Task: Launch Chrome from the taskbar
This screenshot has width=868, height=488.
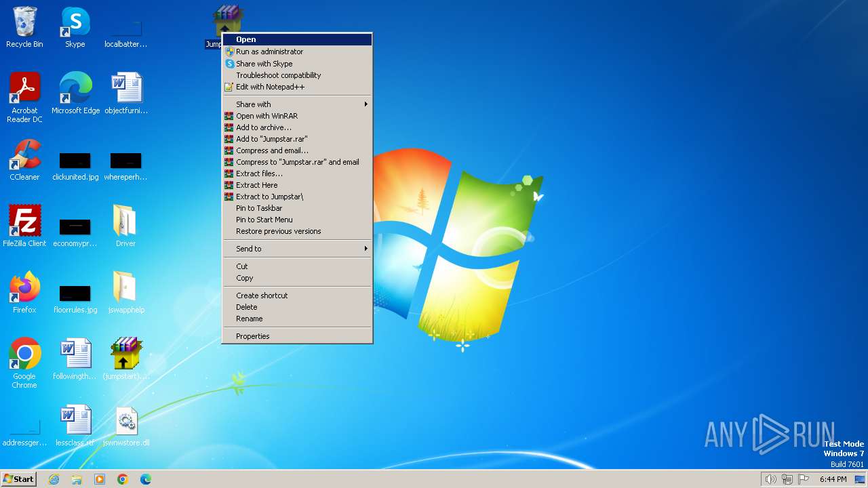Action: tap(123, 479)
